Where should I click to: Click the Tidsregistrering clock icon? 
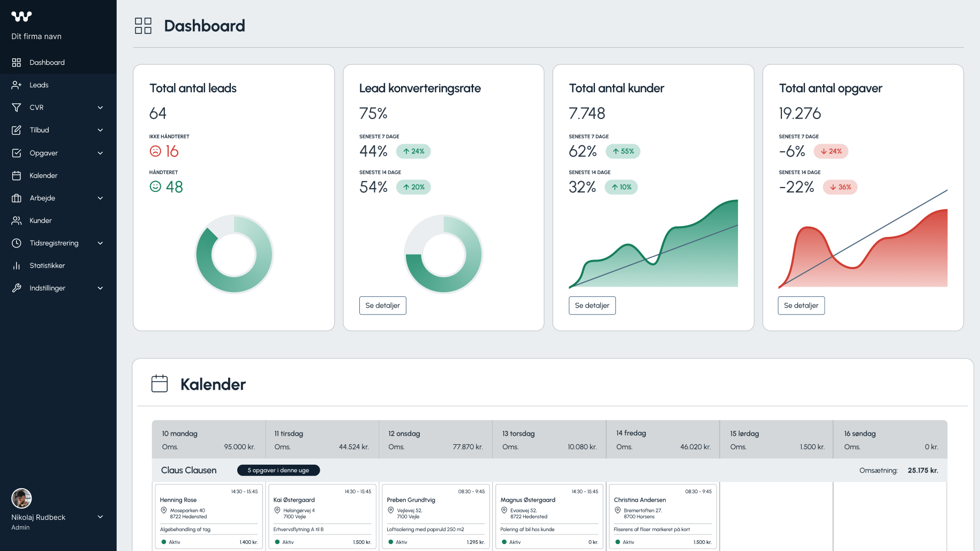[x=17, y=243]
